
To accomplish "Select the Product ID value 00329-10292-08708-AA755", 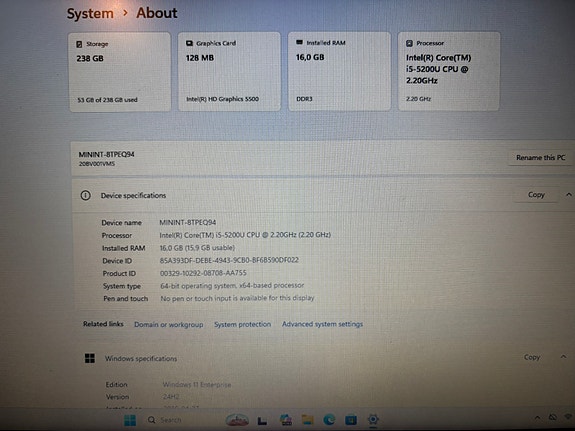I will pyautogui.click(x=203, y=273).
